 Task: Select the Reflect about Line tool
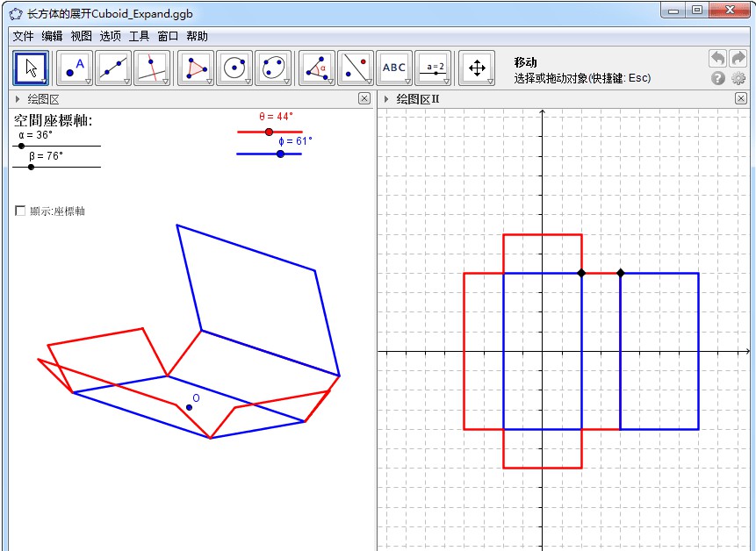tap(356, 68)
